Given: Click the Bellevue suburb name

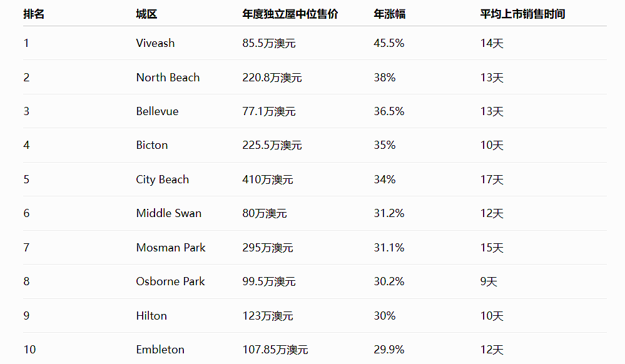Looking at the screenshot, I should point(157,111).
